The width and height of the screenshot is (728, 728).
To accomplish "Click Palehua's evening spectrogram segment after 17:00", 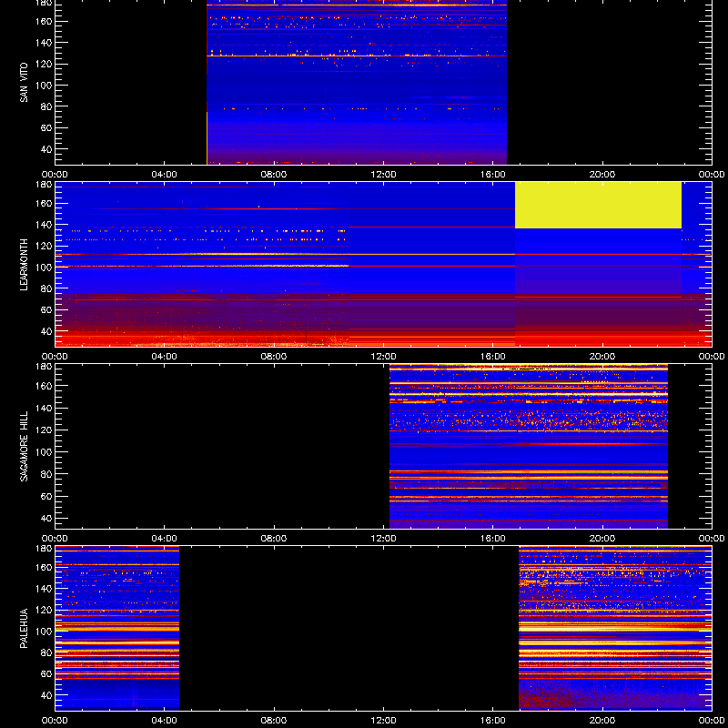I will click(x=615, y=628).
